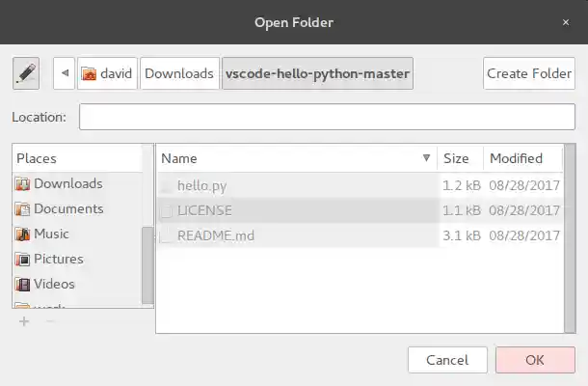Viewport: 588px width, 386px height.
Task: Click the 1.2 kB size cell
Action: click(x=462, y=185)
